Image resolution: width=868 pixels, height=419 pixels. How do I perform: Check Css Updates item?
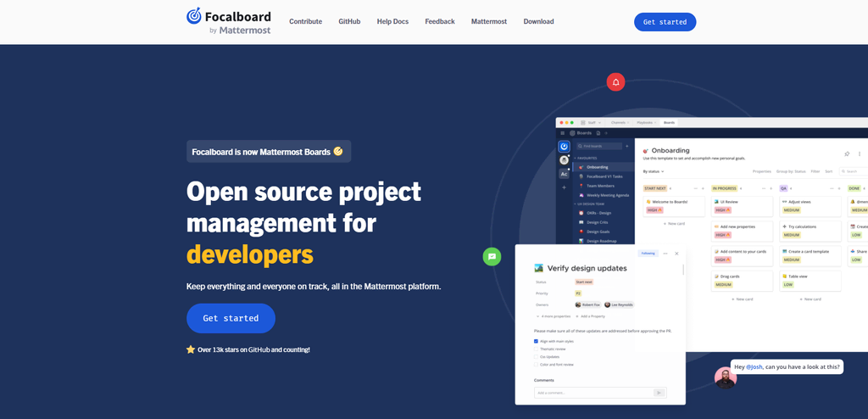536,357
